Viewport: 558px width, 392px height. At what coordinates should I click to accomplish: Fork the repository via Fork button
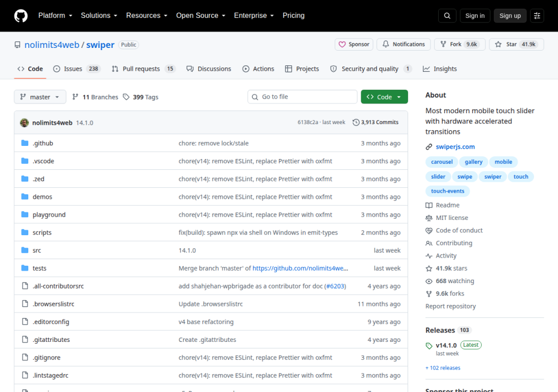coord(460,45)
